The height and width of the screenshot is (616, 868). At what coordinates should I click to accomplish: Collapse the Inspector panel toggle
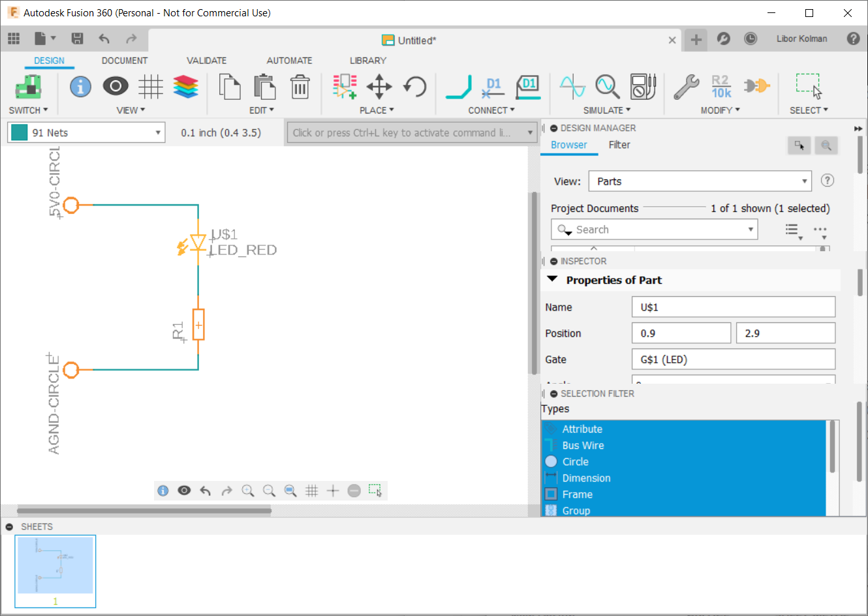pos(553,261)
